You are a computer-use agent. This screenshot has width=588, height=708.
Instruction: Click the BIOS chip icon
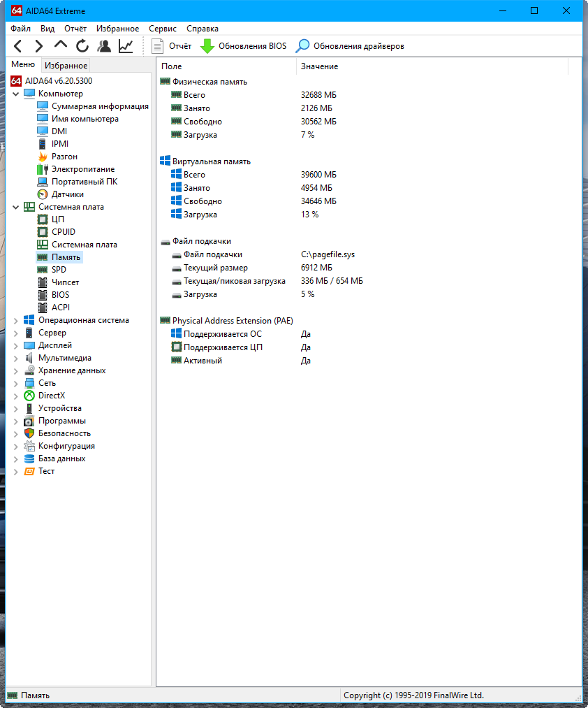click(x=43, y=296)
